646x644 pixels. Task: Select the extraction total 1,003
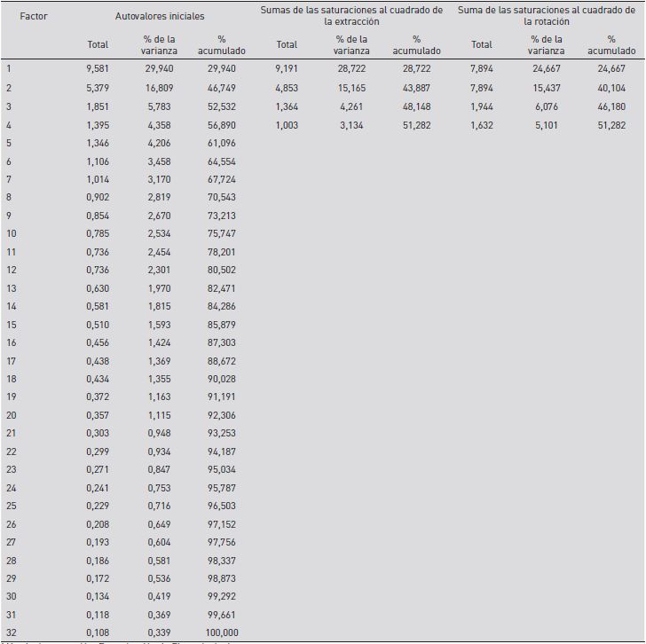click(287, 125)
